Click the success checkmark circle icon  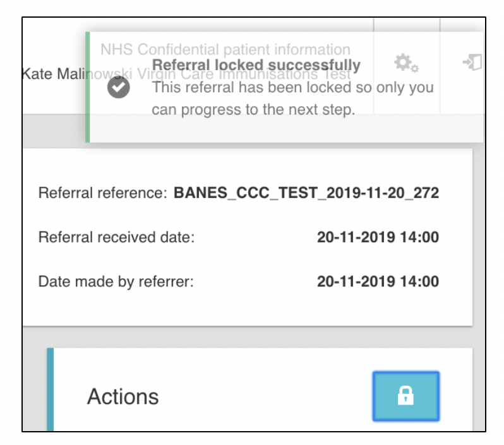(118, 88)
